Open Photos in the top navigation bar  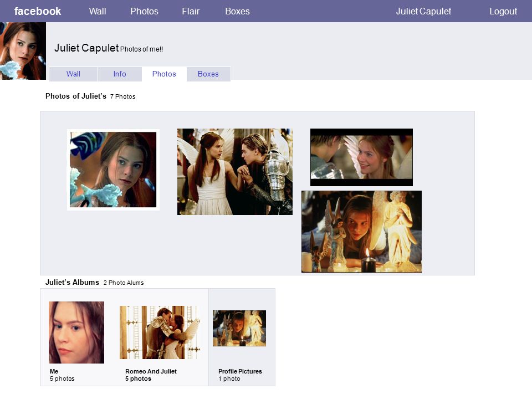(x=144, y=11)
